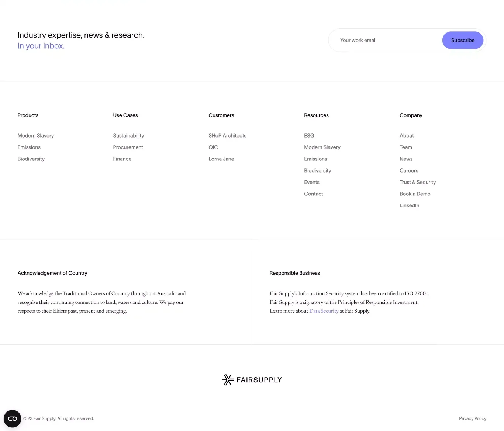This screenshot has width=504, height=431.
Task: Click the Fair Supply footer logo
Action: [252, 380]
